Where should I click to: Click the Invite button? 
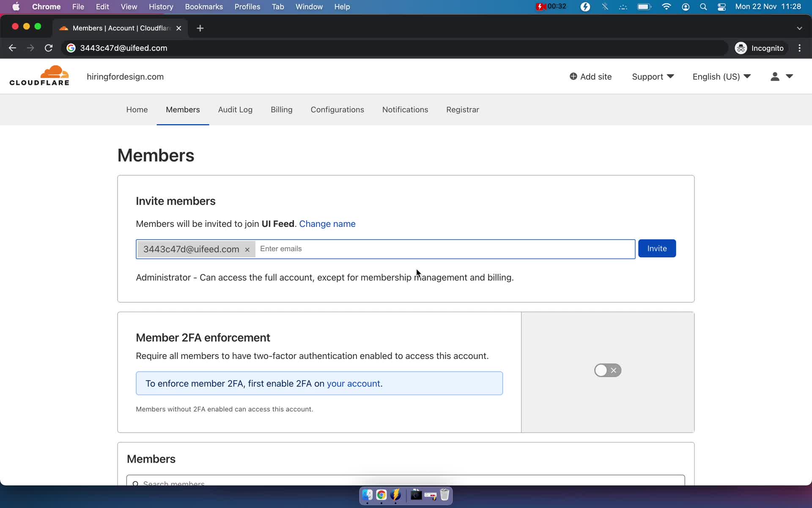tap(656, 248)
